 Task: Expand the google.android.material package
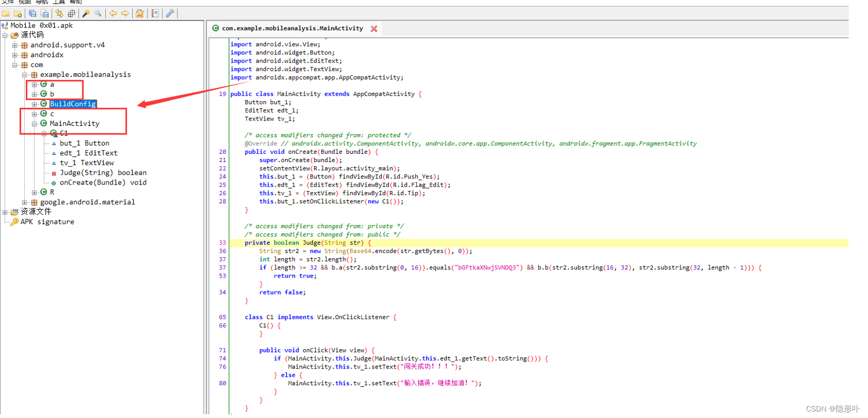(25, 202)
